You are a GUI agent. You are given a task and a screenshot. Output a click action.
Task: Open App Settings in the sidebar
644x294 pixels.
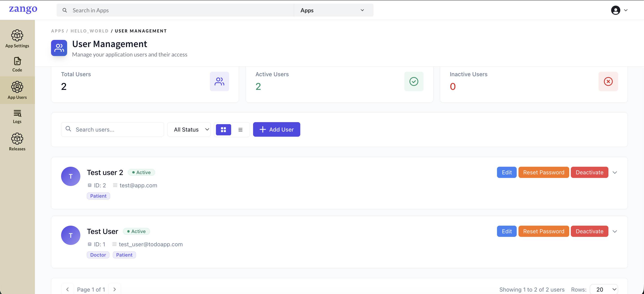pos(17,39)
